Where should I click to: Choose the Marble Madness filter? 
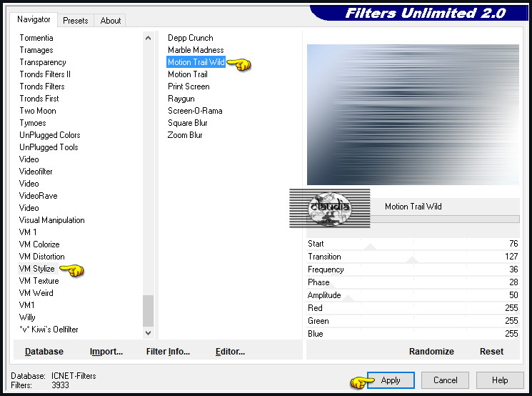(x=196, y=50)
